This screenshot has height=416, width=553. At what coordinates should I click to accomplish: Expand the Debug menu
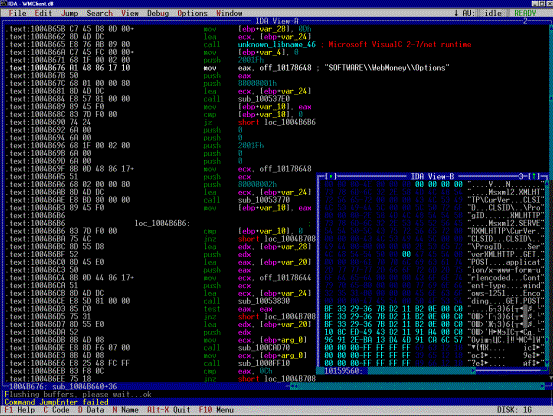(158, 13)
